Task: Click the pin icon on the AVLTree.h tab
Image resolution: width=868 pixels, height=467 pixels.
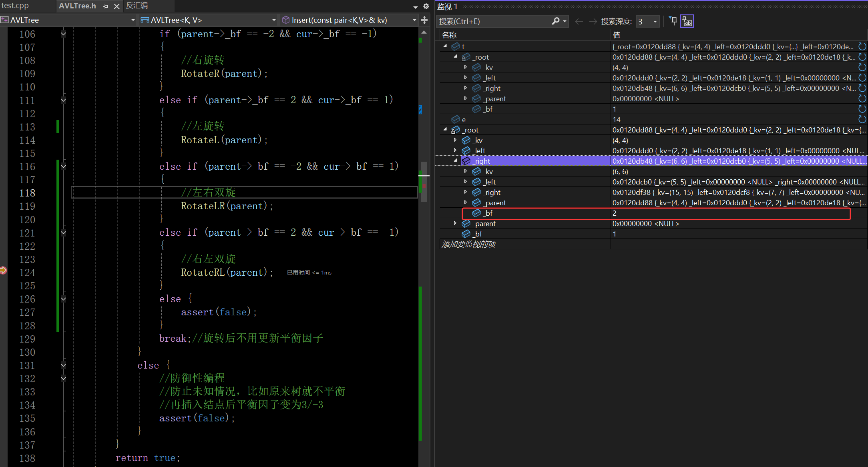Action: click(x=105, y=6)
